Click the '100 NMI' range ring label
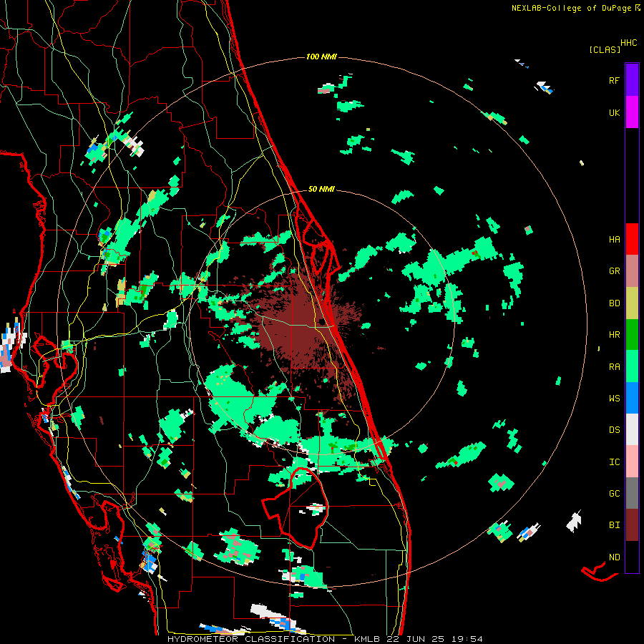The height and width of the screenshot is (644, 644). [x=321, y=57]
